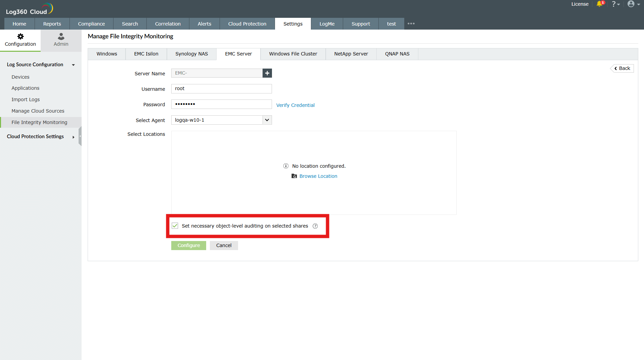
Task: Select the Configuration gear icon
Action: pyautogui.click(x=20, y=36)
